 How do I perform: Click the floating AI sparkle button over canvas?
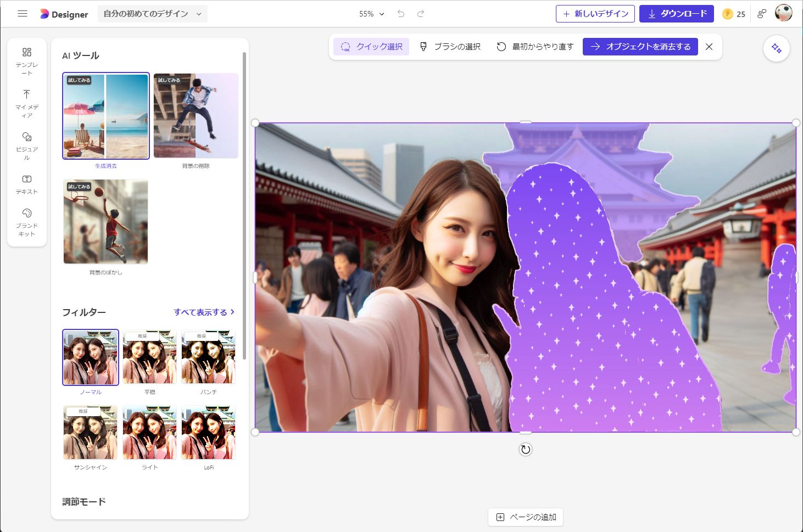pyautogui.click(x=776, y=48)
